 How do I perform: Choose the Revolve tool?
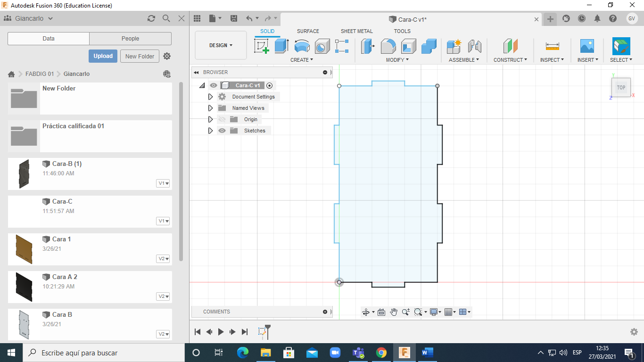[302, 46]
